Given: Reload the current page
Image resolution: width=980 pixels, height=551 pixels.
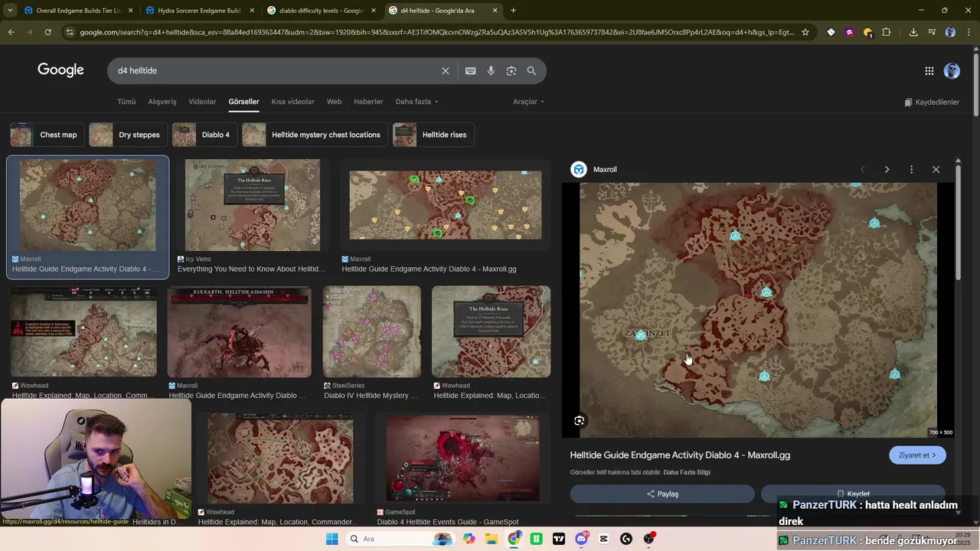Looking at the screenshot, I should (47, 32).
